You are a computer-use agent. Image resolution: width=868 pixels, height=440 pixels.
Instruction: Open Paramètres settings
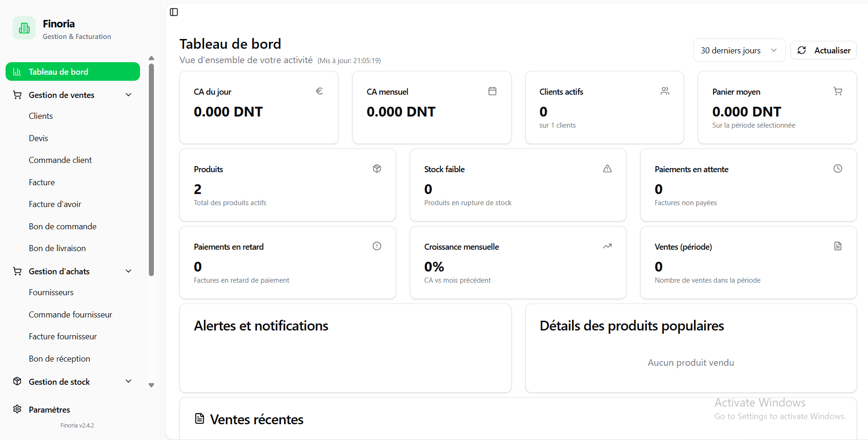[x=49, y=409]
